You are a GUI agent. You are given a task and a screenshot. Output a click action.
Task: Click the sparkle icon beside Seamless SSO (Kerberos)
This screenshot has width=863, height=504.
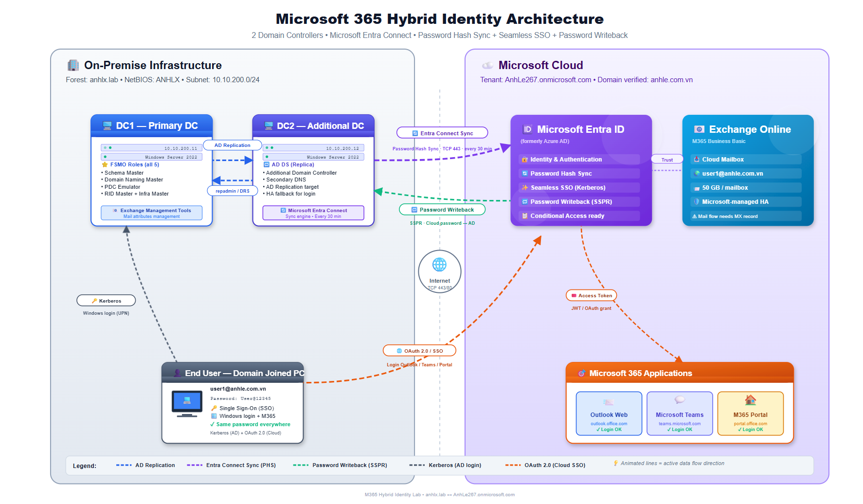(525, 187)
